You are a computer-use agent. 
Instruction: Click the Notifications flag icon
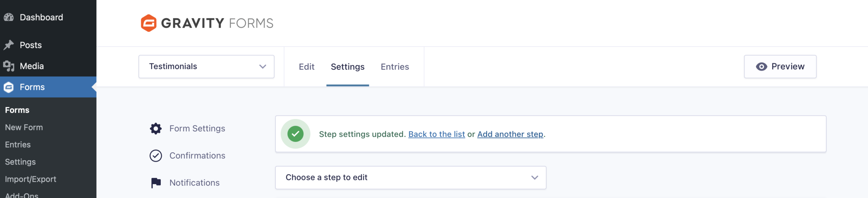(x=156, y=183)
